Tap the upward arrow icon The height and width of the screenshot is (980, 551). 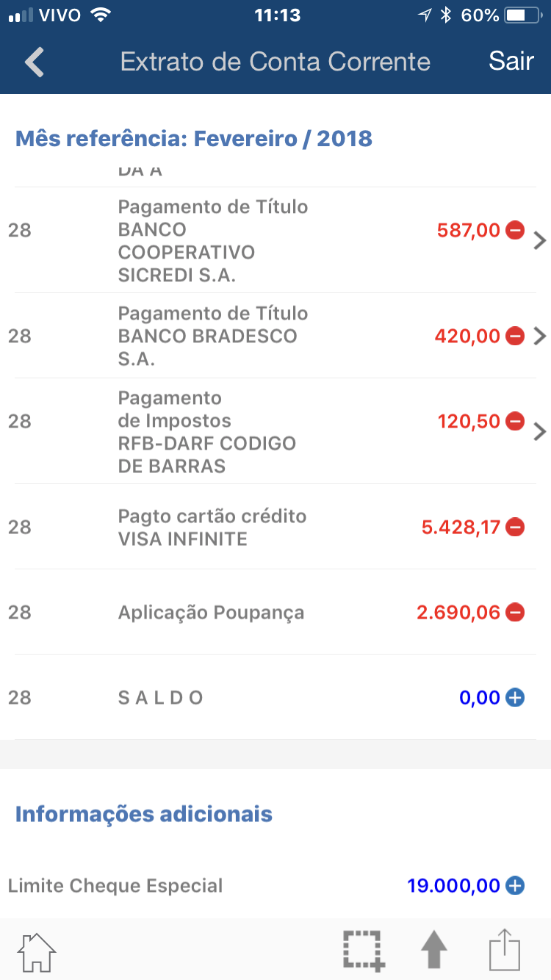[433, 951]
